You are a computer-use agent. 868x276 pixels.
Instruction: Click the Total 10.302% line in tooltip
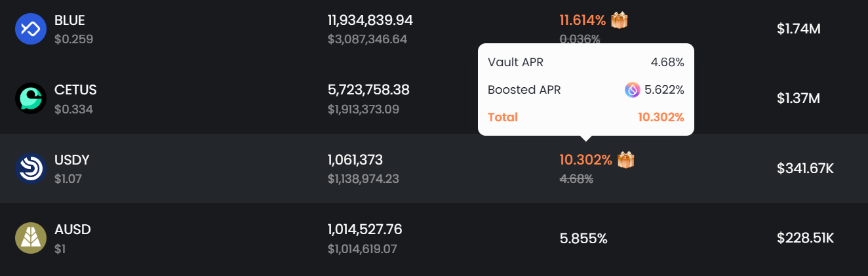point(585,117)
